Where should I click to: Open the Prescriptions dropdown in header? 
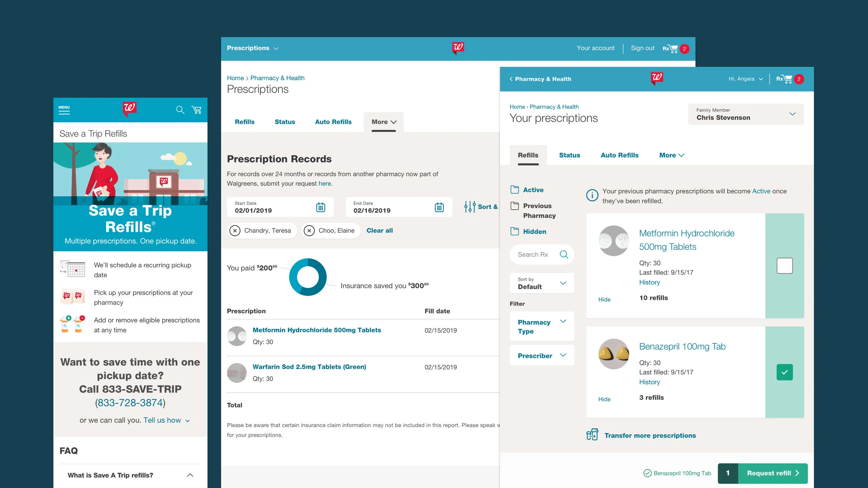coord(253,48)
